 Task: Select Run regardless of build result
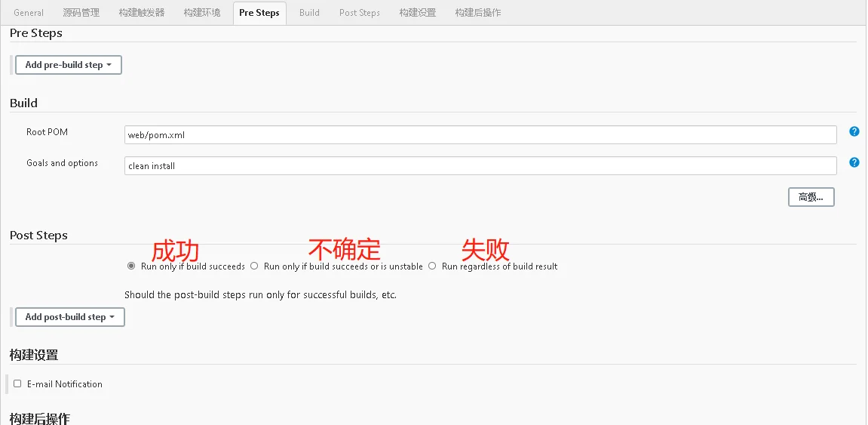[x=432, y=266]
